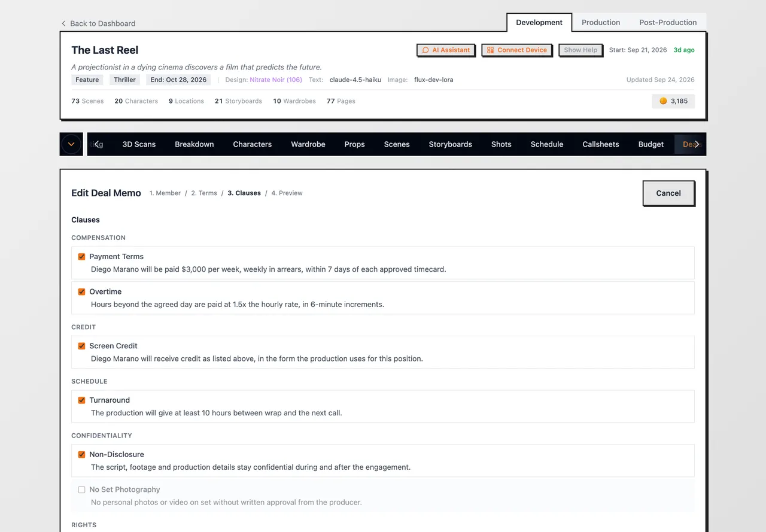Click the 77 Pages stat
This screenshot has width=766, height=532.
point(341,101)
